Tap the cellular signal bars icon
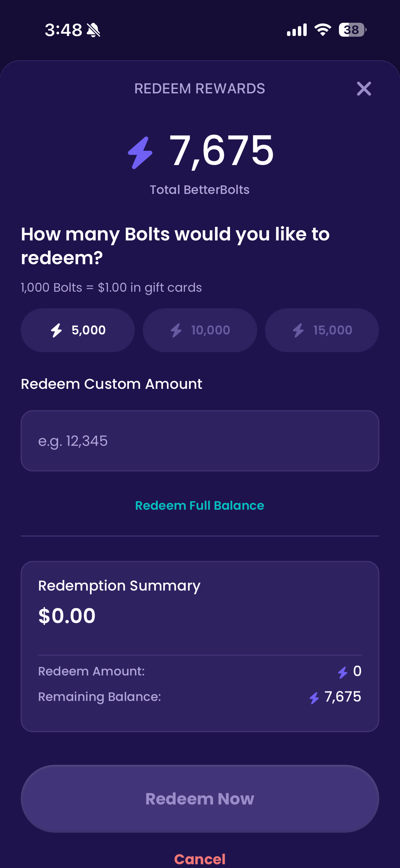The height and width of the screenshot is (868, 400). 297,30
